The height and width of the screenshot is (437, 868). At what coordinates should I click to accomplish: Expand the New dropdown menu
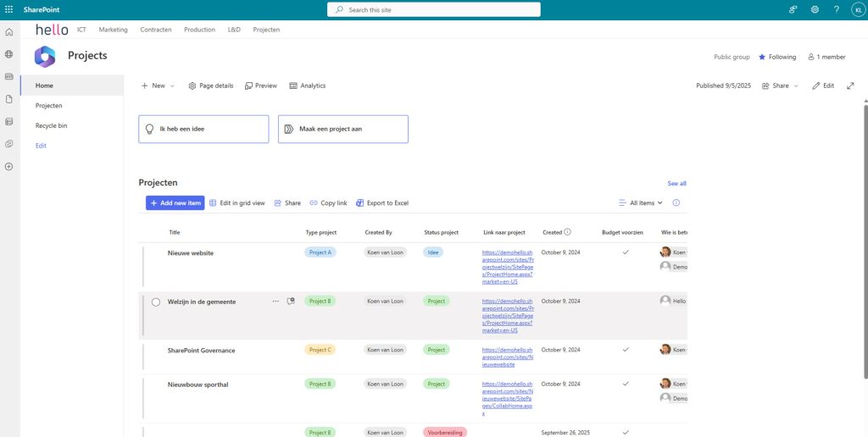coord(158,86)
